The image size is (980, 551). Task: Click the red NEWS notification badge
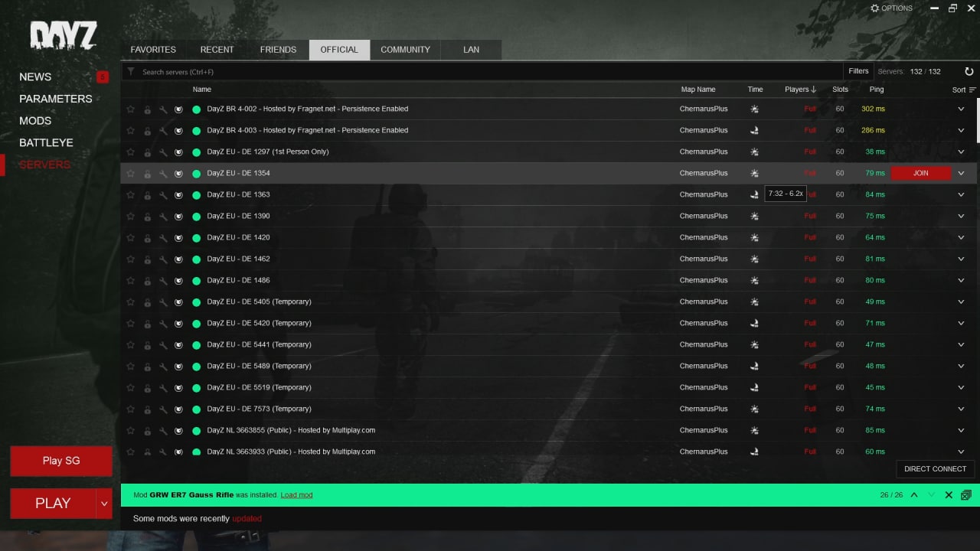point(103,77)
